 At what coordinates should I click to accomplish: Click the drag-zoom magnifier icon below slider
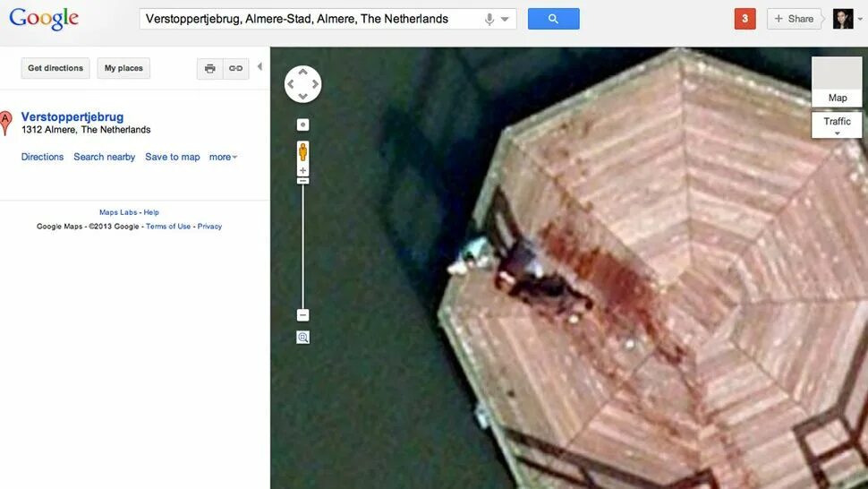pos(302,338)
